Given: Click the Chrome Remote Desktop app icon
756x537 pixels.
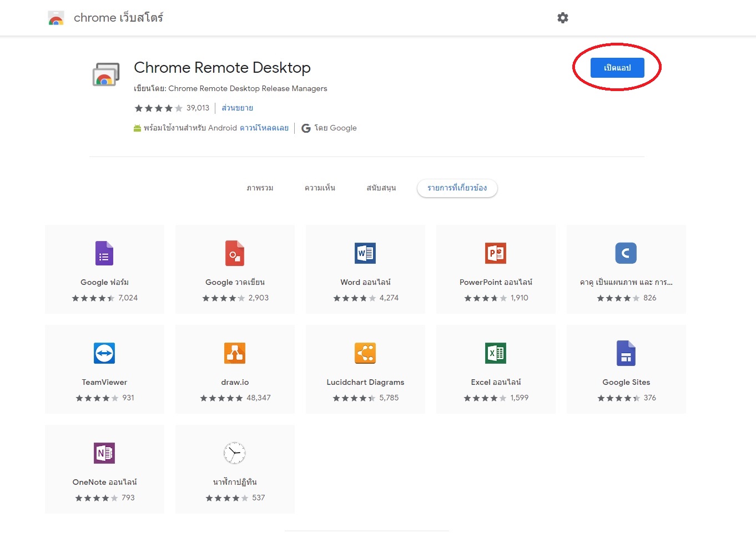Looking at the screenshot, I should tap(105, 74).
